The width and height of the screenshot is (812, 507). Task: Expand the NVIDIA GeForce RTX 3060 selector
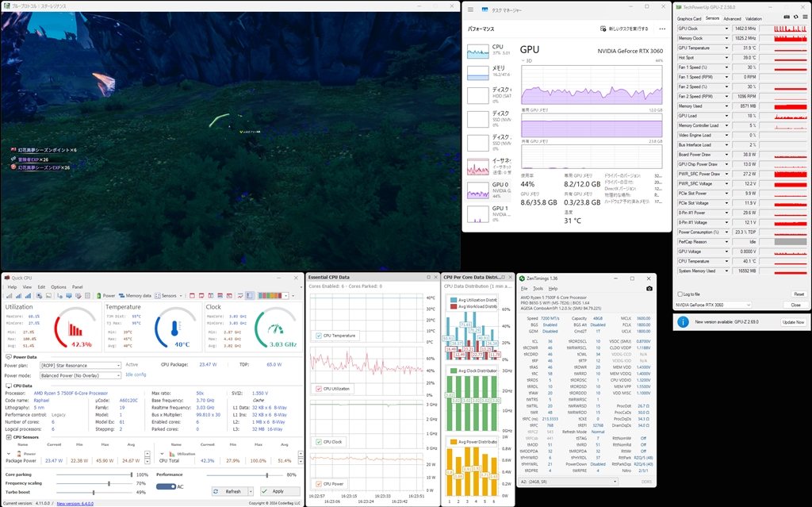coord(713,305)
